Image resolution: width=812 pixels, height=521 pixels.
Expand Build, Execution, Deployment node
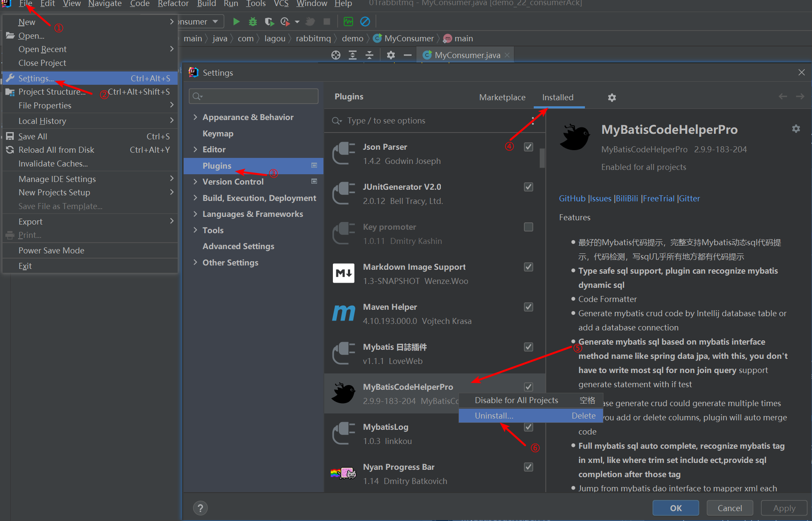point(195,198)
